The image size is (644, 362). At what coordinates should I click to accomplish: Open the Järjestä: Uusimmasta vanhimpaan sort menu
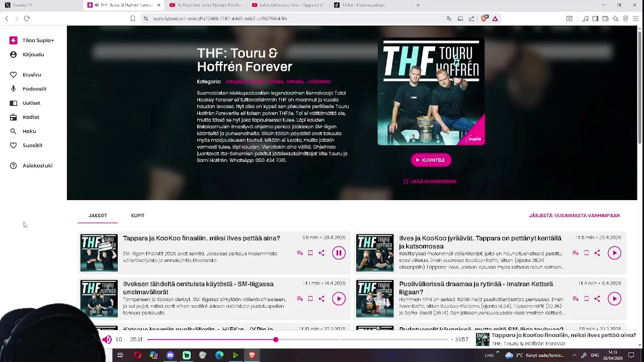pos(574,216)
